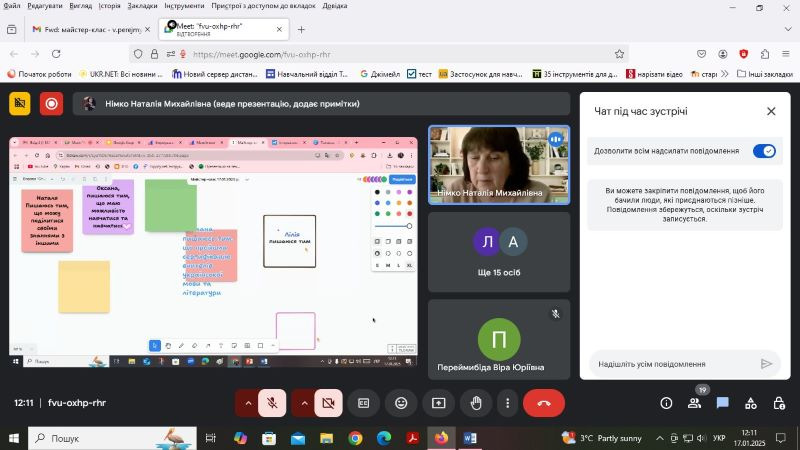
Task: Open meeting details info icon
Action: [x=666, y=403]
